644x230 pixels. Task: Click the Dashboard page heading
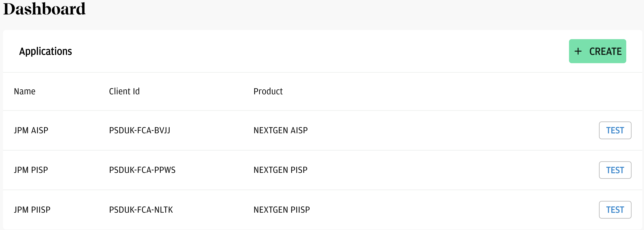pyautogui.click(x=45, y=9)
